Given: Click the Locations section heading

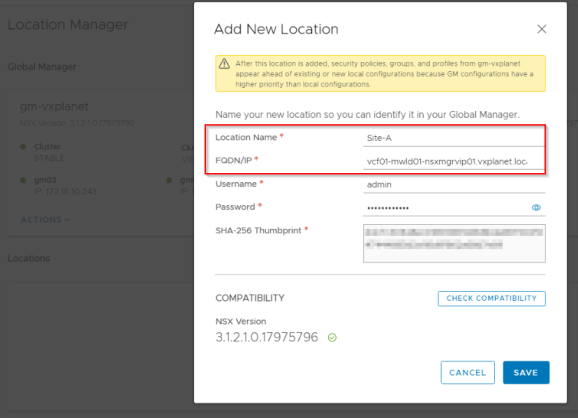Looking at the screenshot, I should (29, 258).
